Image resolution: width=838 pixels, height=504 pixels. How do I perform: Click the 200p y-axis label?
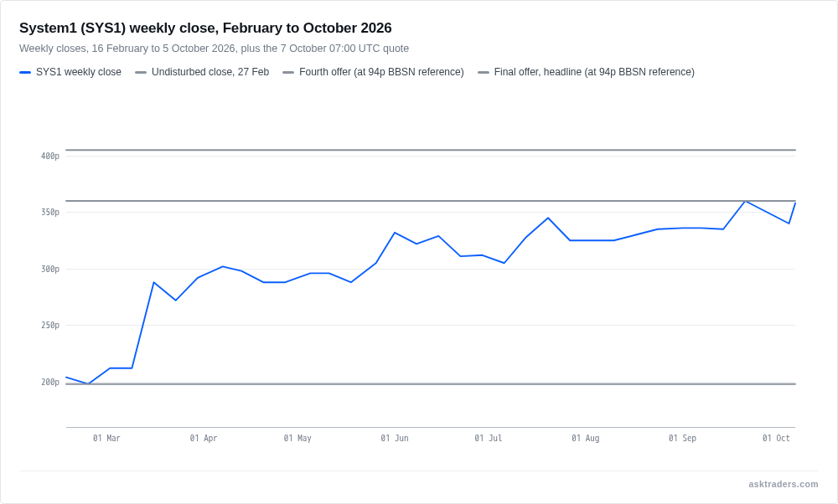click(x=50, y=383)
